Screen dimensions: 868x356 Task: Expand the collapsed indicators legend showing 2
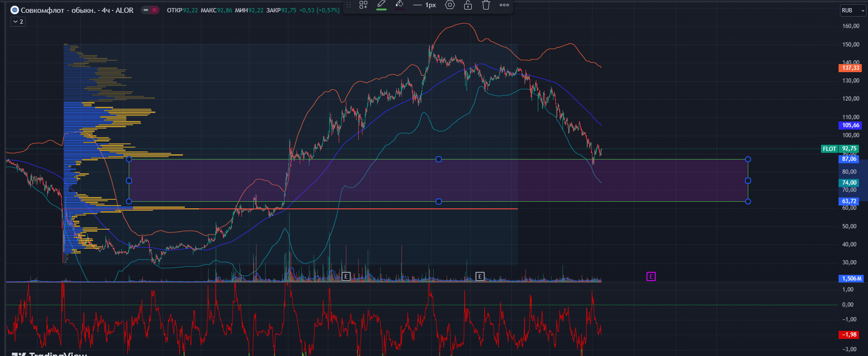click(x=18, y=21)
